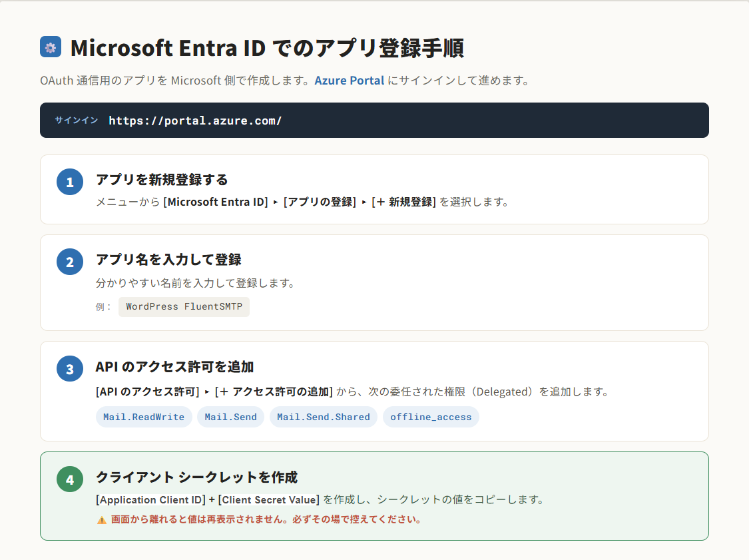The image size is (749, 560).
Task: Click the Mail.ReadWrite permission chip
Action: 144,417
